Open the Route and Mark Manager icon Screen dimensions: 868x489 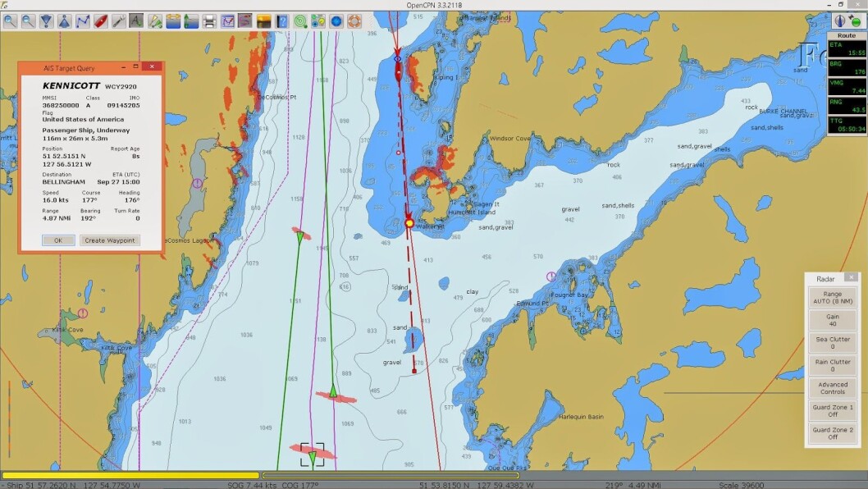[x=227, y=21]
